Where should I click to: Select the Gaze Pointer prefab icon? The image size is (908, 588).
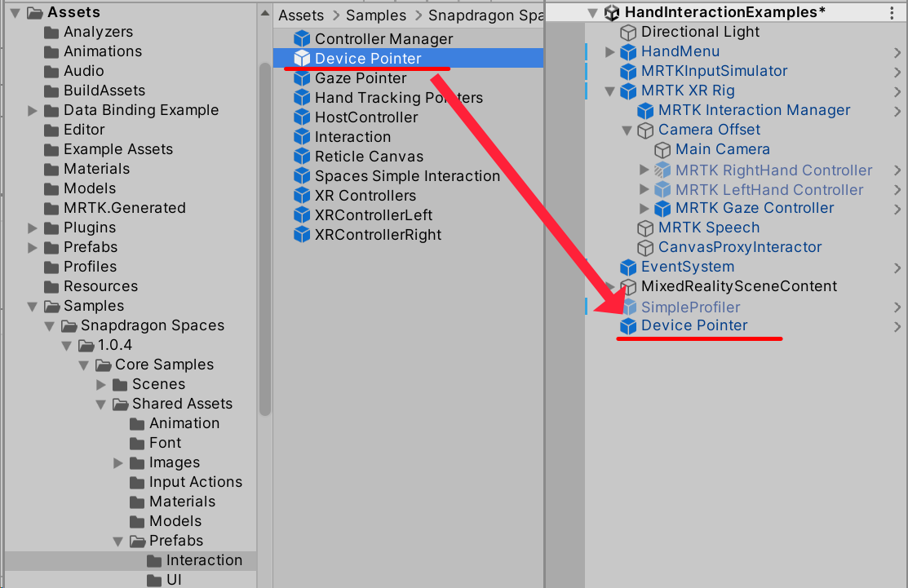point(302,78)
